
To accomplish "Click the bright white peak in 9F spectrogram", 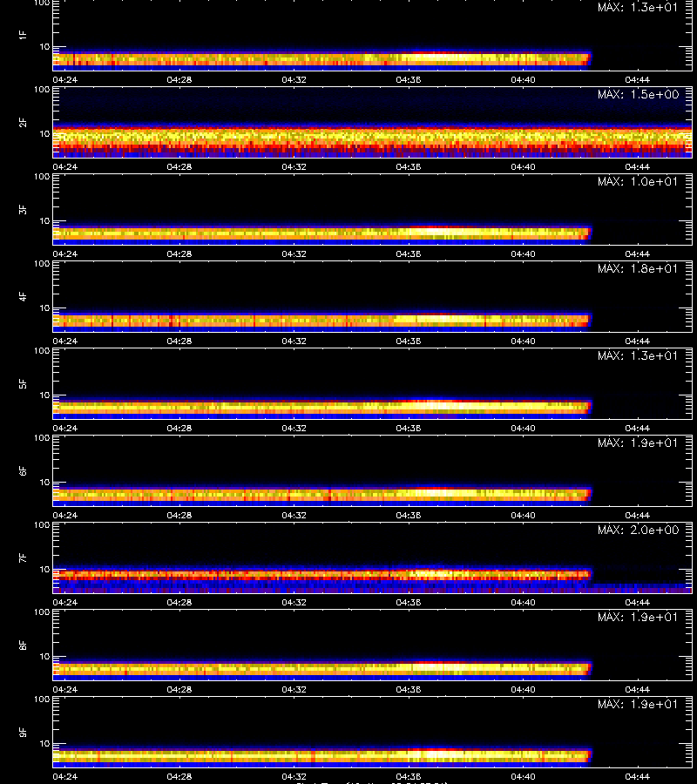I will (440, 754).
